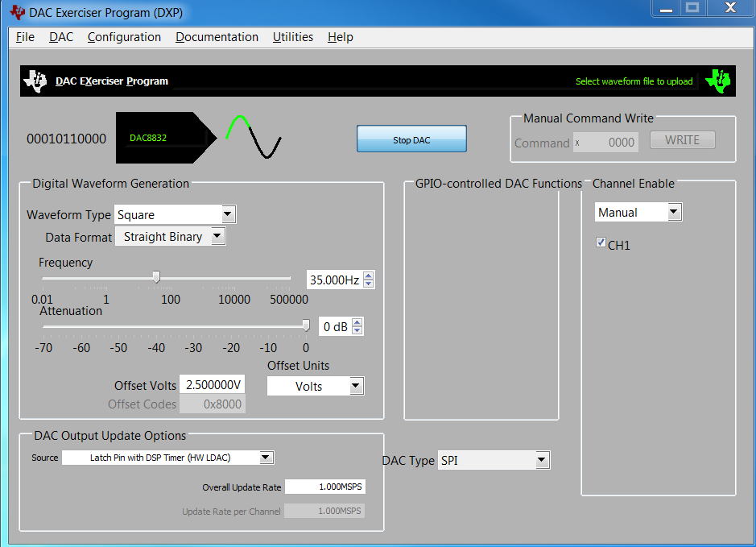Click the Frequency scale label 10000

point(233,300)
